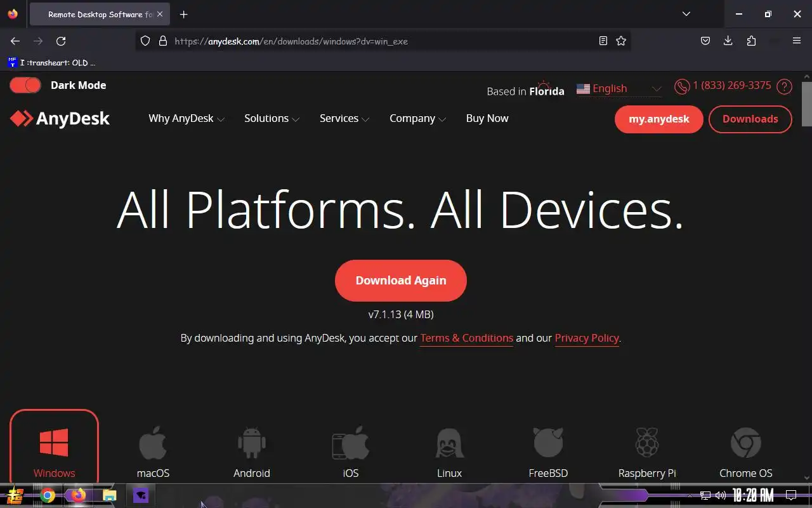Open the English language dropdown
Screen dimensions: 812x508
(x=619, y=89)
